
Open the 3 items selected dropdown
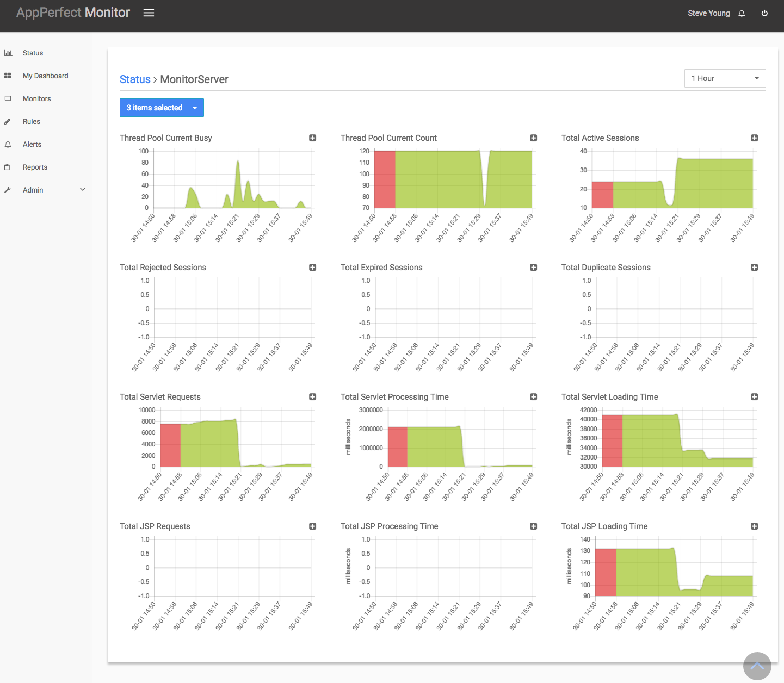(x=162, y=108)
